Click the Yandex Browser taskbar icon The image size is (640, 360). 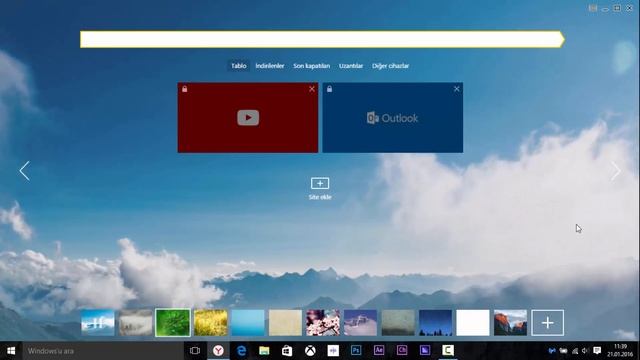tap(218, 351)
